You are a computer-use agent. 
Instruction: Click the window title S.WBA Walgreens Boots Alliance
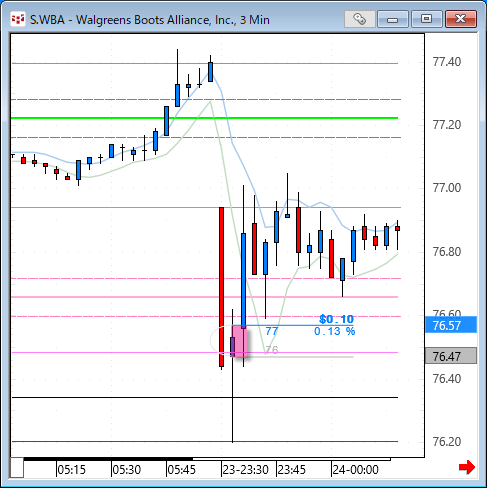point(150,20)
